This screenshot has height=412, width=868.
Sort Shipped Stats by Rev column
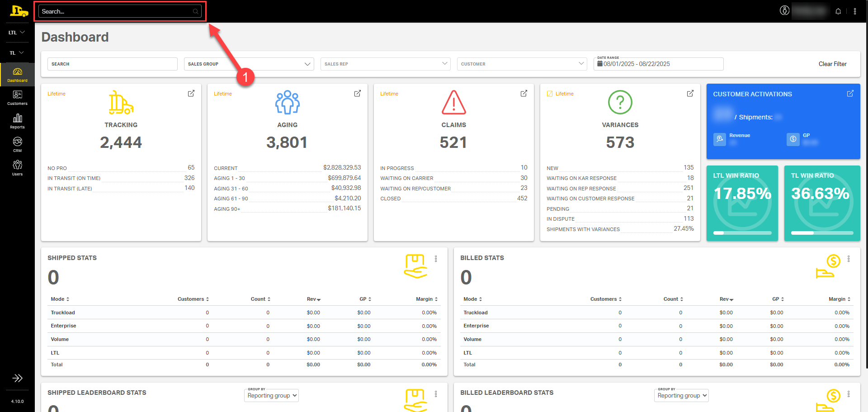313,299
